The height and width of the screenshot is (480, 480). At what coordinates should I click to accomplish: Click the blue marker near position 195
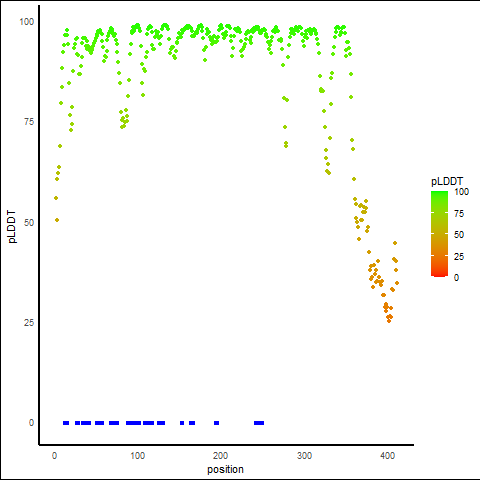(216, 423)
